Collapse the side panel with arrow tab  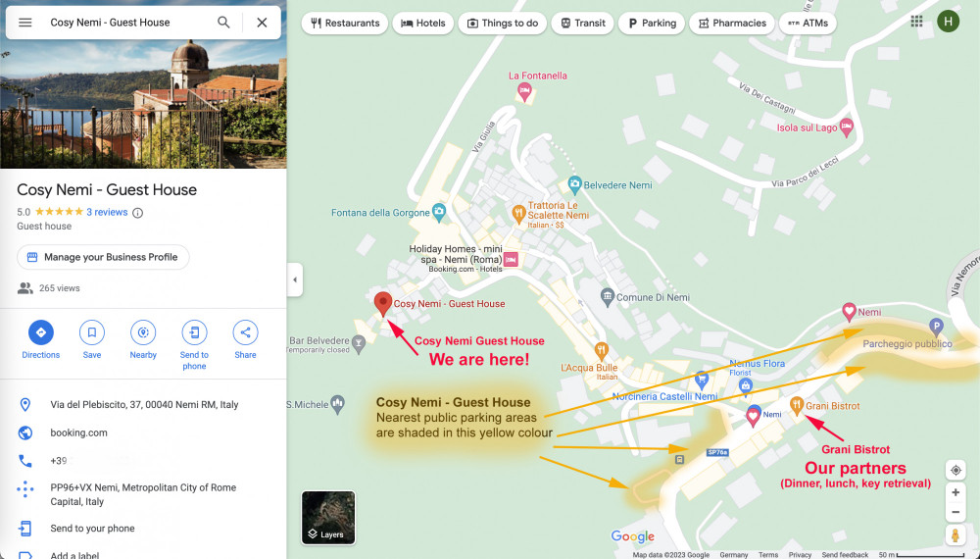[x=295, y=279]
